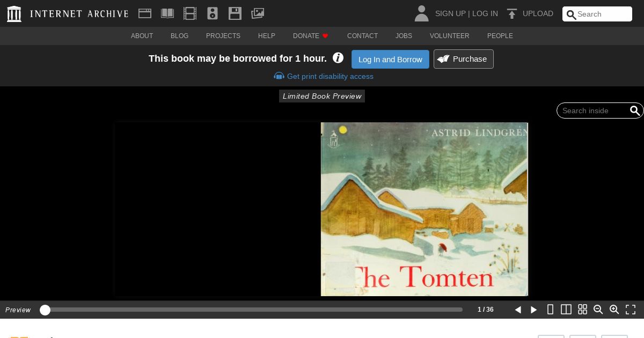644x338 pixels.
Task: Click the info icon beside borrow notice
Action: [x=338, y=58]
